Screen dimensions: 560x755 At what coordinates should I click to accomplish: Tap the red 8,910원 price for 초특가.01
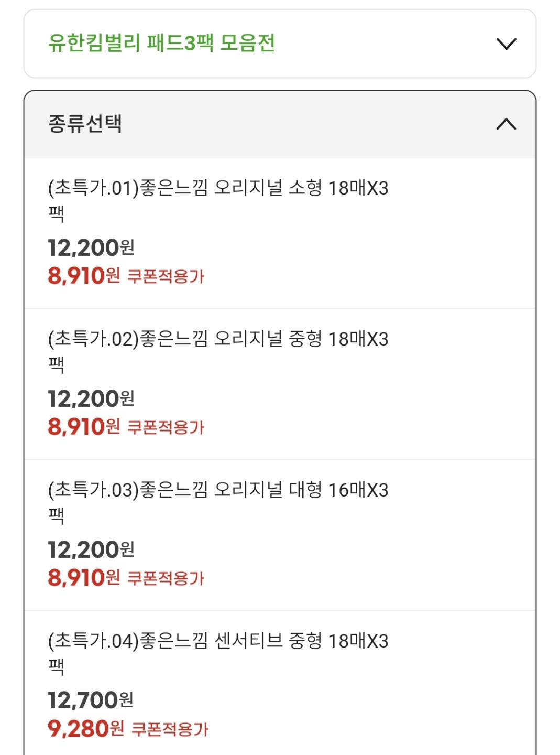[x=84, y=276]
